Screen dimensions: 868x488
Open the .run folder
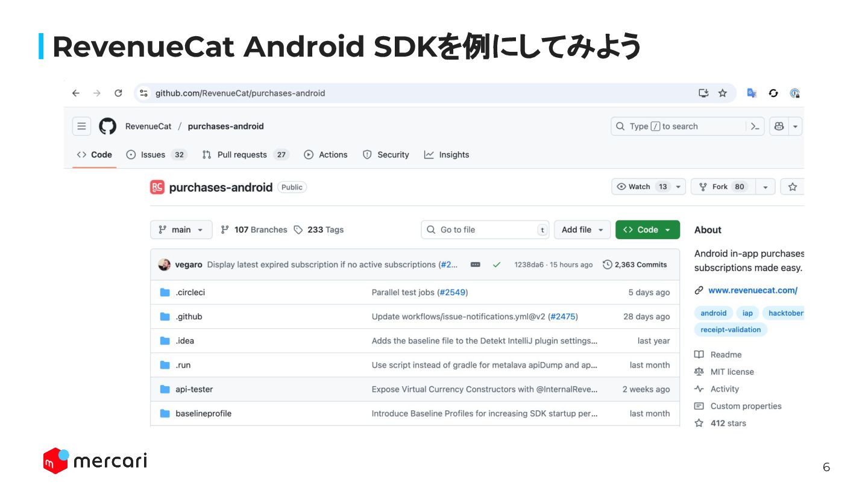(x=183, y=365)
